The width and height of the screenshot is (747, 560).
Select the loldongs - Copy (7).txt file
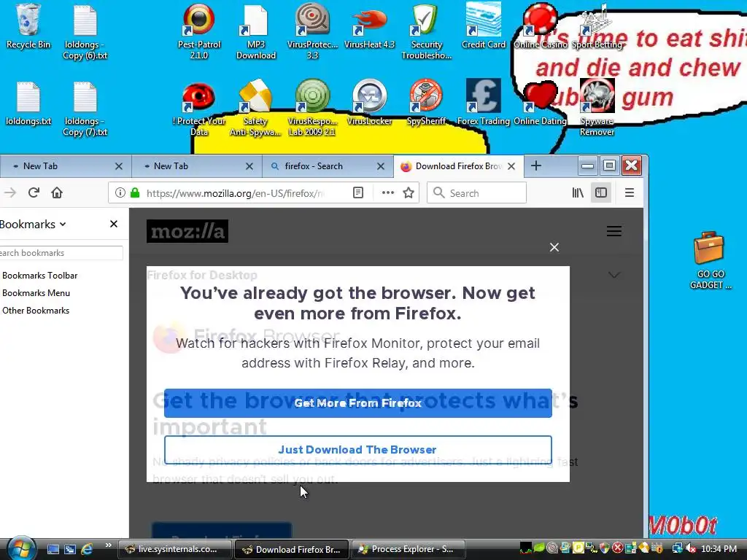[x=85, y=109]
